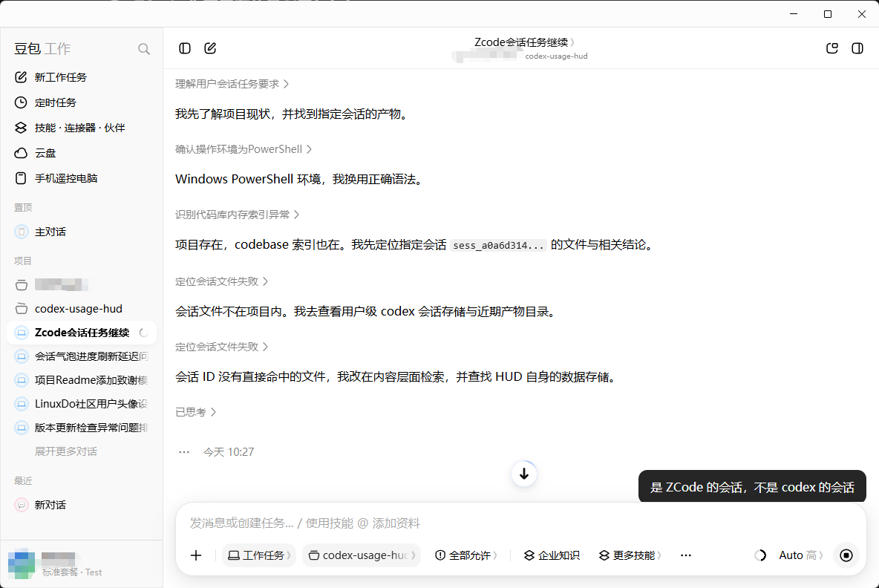The image size is (879, 588).
Task: Expand more conversations (展开更多对话)
Action: click(x=65, y=451)
